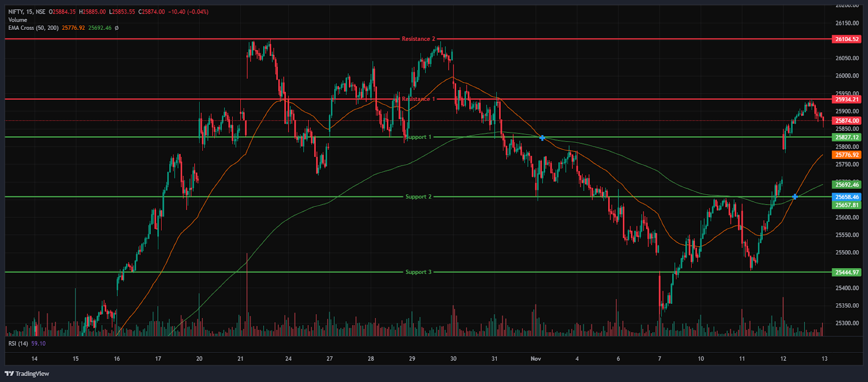Select the Resistance 2 line label
This screenshot has width=868, height=382.
(x=418, y=39)
